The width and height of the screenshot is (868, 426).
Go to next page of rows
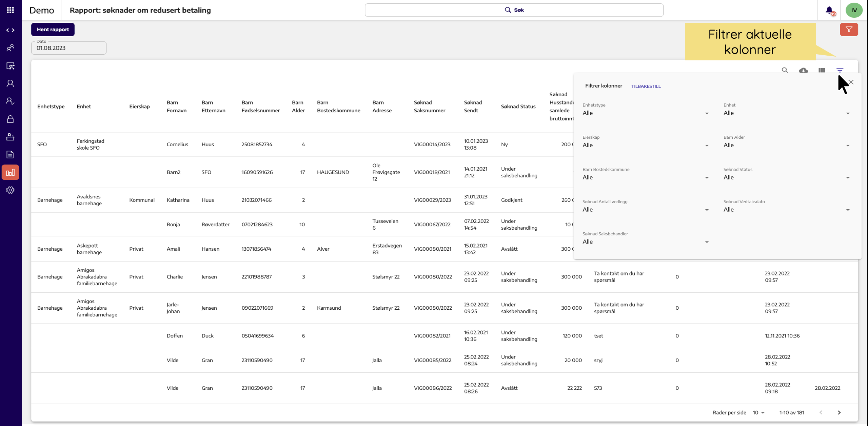pos(839,412)
